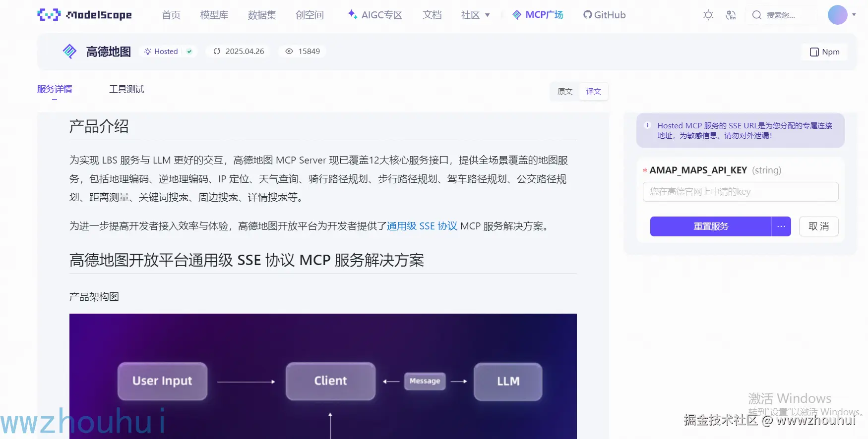Expand the avatar dropdown arrow
Image resolution: width=868 pixels, height=439 pixels.
[x=854, y=15]
